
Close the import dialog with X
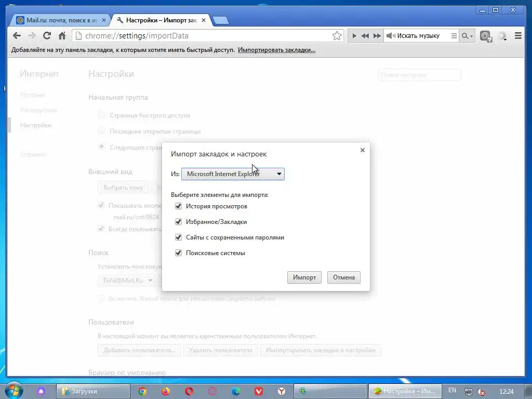(362, 150)
